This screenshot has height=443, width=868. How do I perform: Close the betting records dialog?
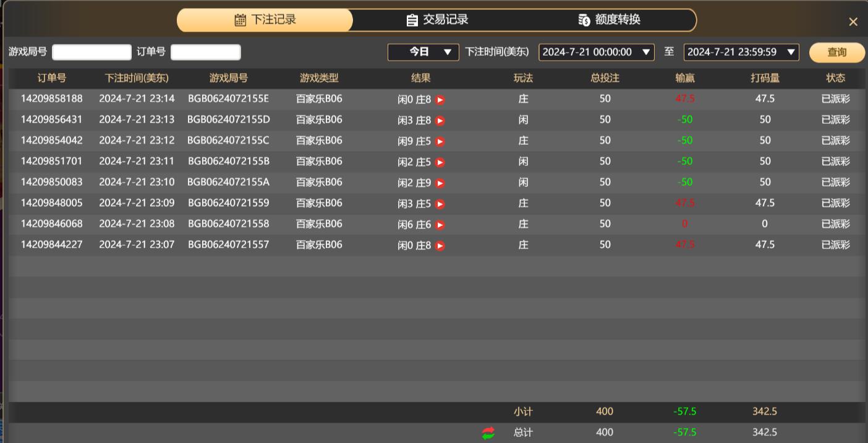pyautogui.click(x=853, y=22)
